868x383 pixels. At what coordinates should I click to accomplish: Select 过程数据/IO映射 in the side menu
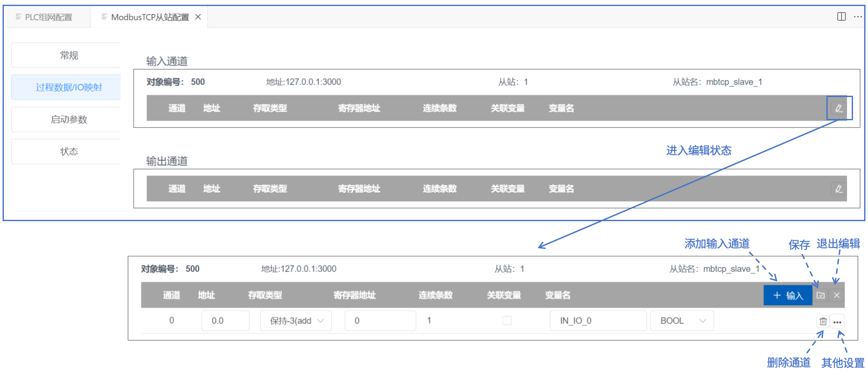pyautogui.click(x=66, y=88)
